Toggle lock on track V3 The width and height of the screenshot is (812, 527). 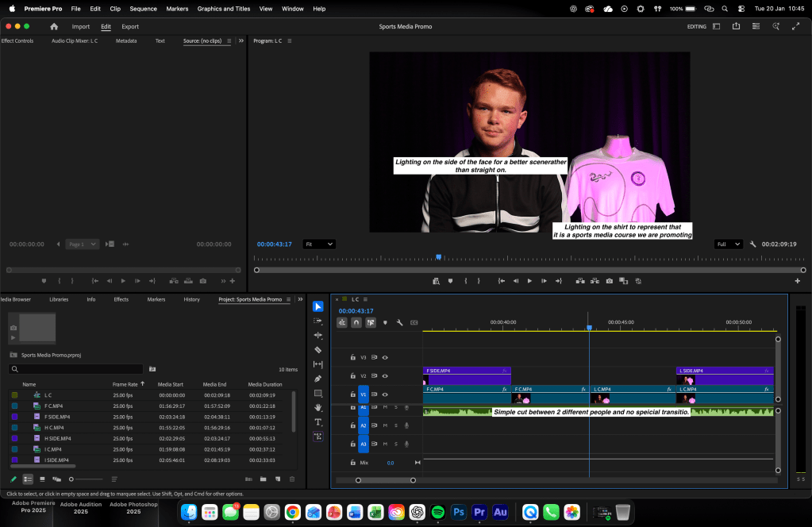coord(353,358)
